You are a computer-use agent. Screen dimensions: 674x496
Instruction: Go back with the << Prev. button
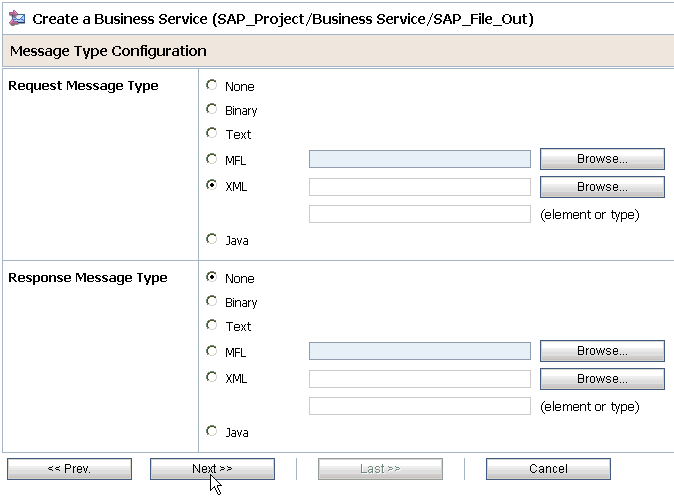pyautogui.click(x=69, y=469)
